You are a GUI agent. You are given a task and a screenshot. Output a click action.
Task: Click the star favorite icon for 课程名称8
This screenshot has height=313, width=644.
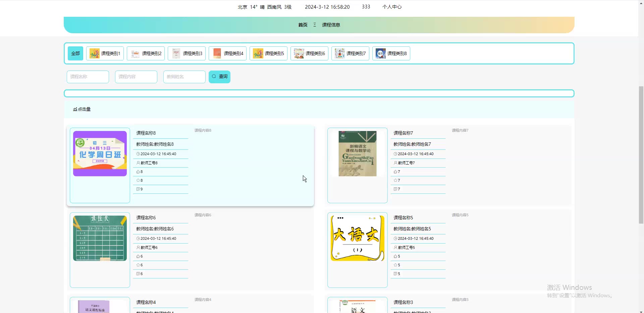138,180
